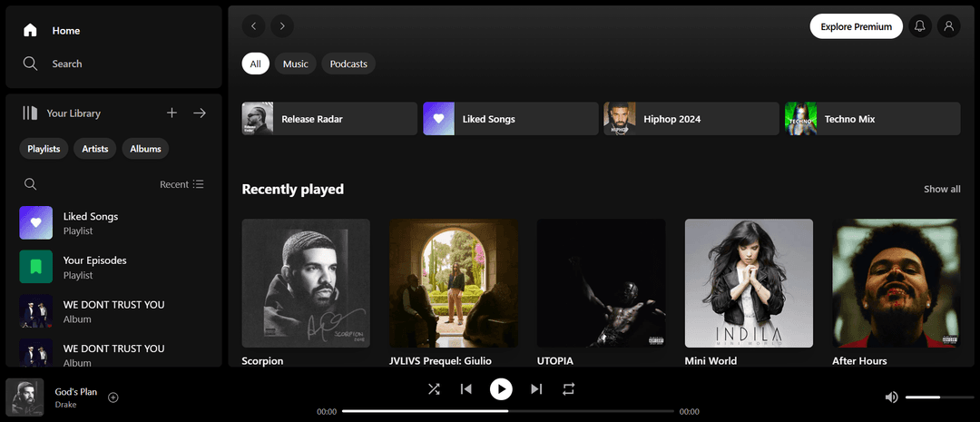Open the UTOPIA album cover

click(602, 282)
